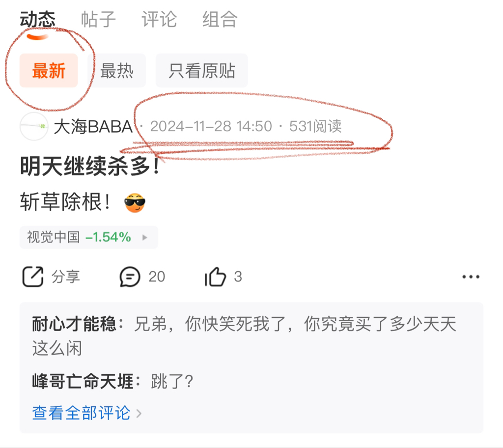Tap the share icon
Image resolution: width=503 pixels, height=448 pixels.
point(33,277)
